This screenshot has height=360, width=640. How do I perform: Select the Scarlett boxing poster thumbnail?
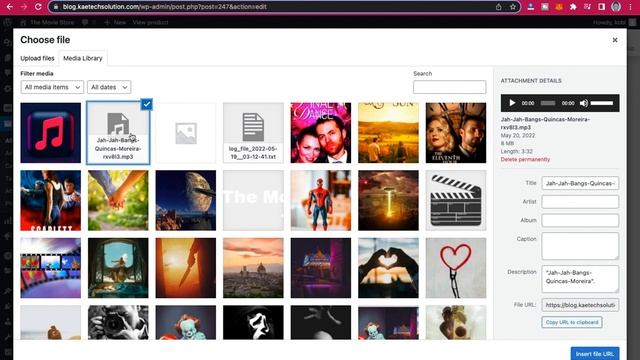point(51,200)
